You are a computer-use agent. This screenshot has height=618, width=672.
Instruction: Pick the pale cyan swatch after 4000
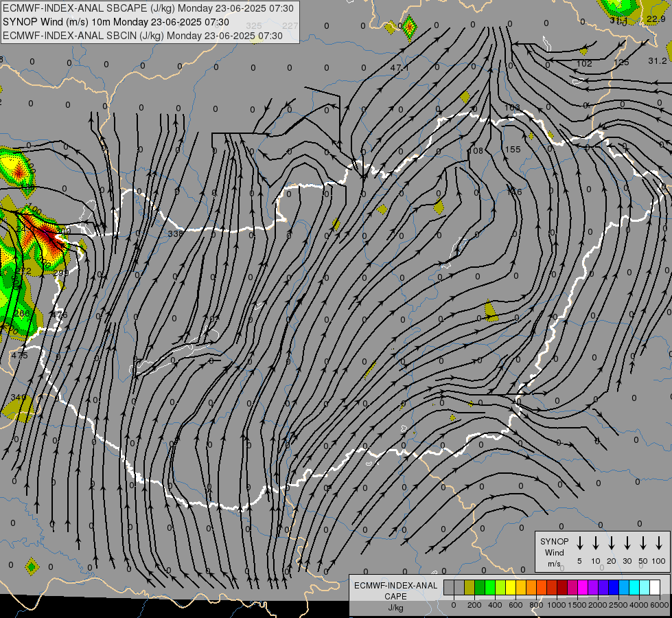(645, 588)
